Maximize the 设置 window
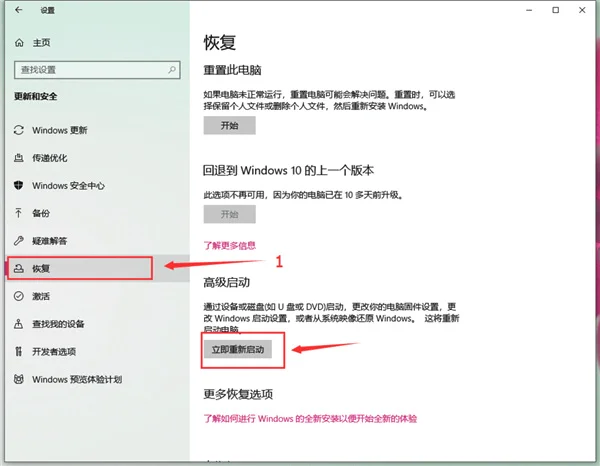Screen dimensions: 600x466 click(556, 10)
